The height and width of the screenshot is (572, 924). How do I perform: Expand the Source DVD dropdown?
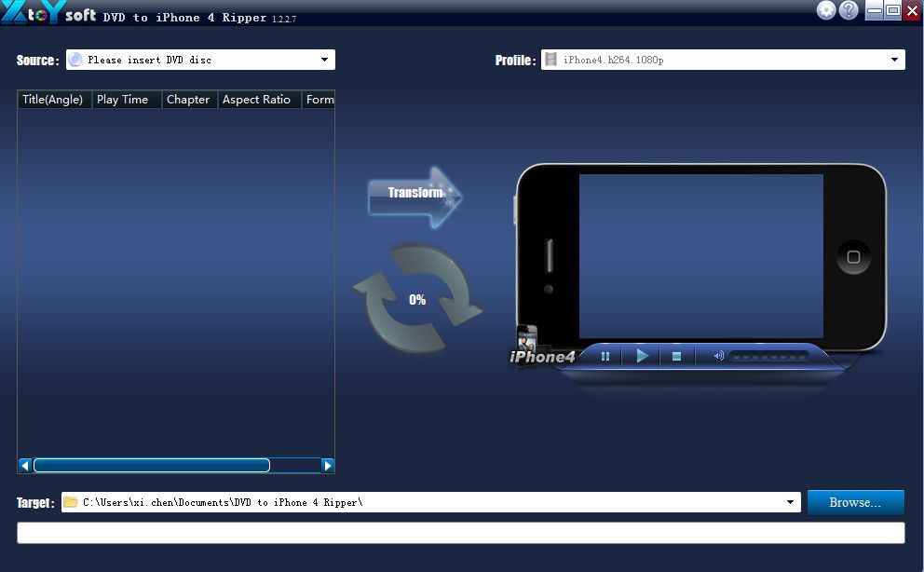click(324, 60)
